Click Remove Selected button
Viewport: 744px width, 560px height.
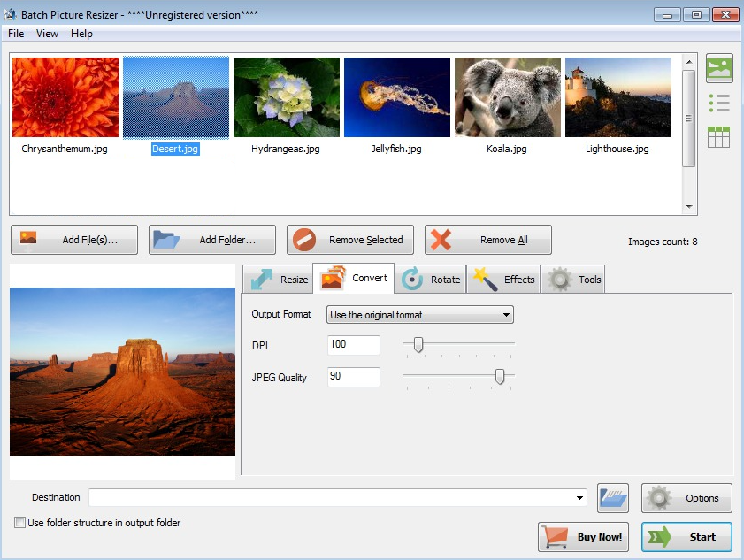pos(350,240)
